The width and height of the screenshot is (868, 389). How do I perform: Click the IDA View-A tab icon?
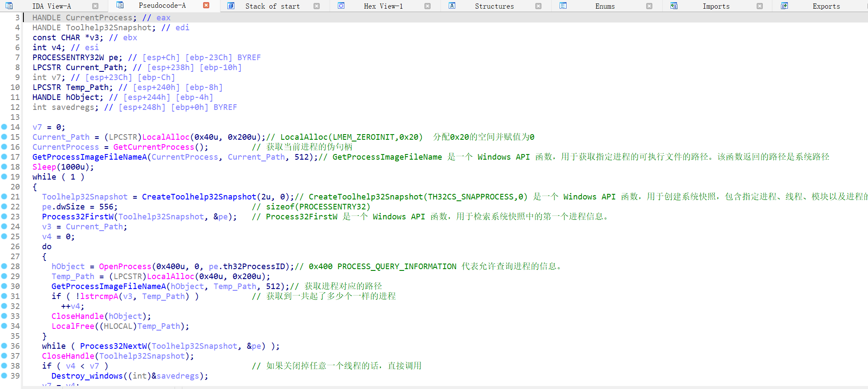[9, 6]
